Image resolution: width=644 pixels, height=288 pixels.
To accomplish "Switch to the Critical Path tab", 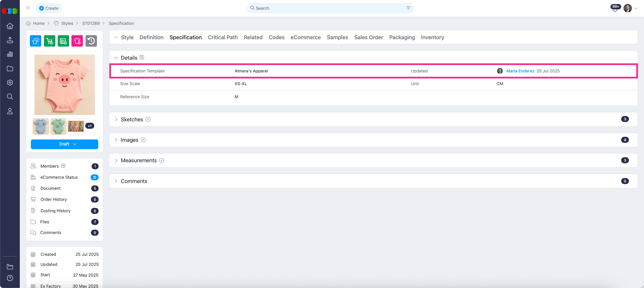I will (222, 37).
